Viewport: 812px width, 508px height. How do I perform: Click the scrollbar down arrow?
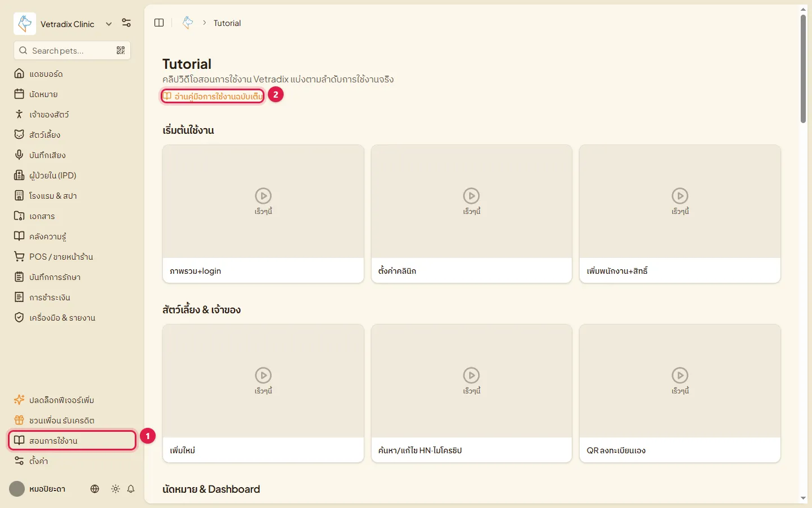[804, 498]
